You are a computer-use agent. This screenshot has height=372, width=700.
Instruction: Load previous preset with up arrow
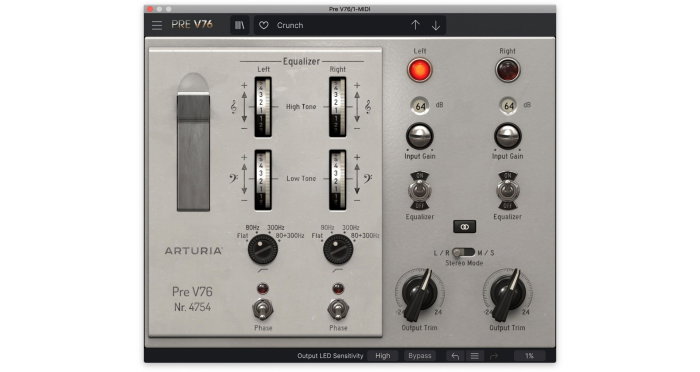pyautogui.click(x=416, y=25)
